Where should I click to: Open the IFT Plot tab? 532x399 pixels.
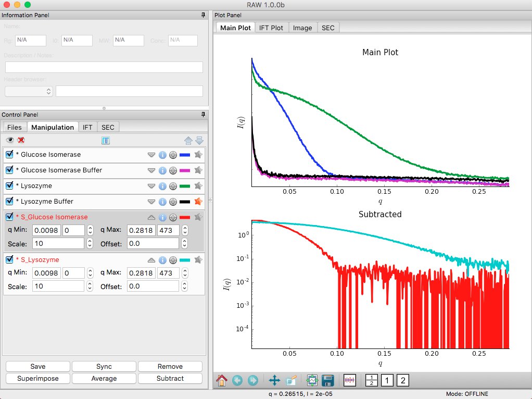click(271, 28)
